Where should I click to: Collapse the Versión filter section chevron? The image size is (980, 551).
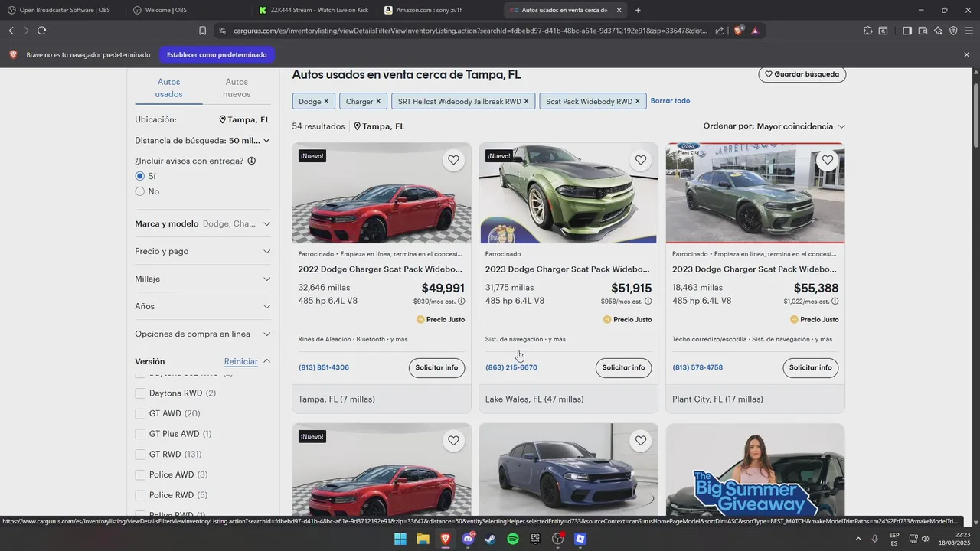point(266,361)
